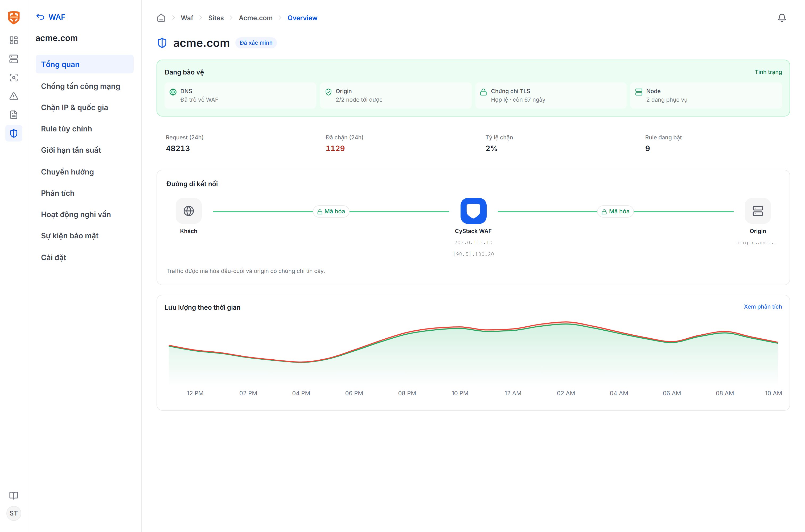Open the Tình trạng link
This screenshot has height=532, width=805.
tap(768, 72)
